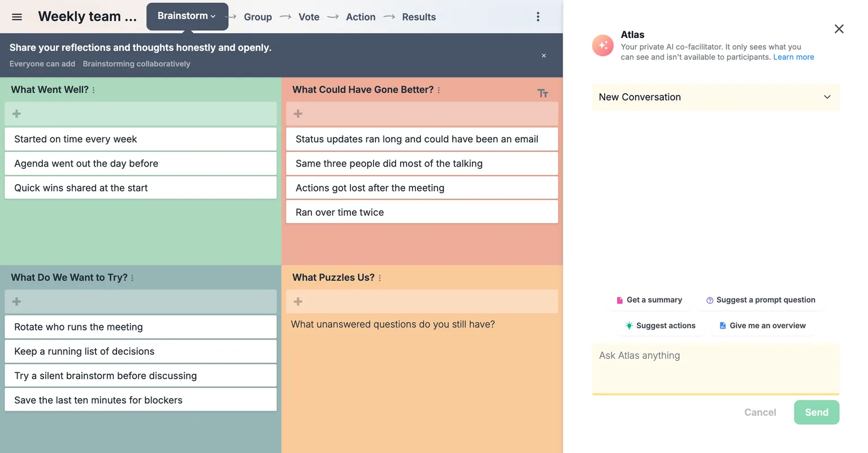Open the What Do We Want to Try column options dots
The image size is (868, 453).
tap(132, 278)
